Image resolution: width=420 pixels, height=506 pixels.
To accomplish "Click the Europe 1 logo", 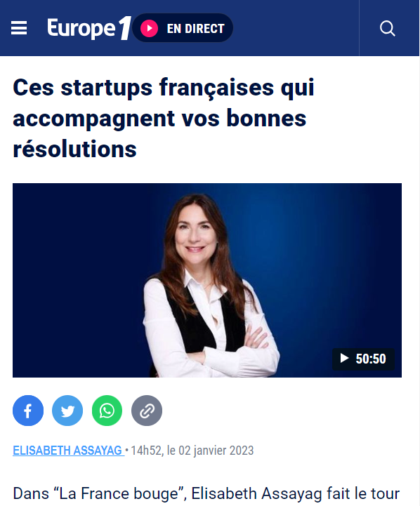I will 88,28.
